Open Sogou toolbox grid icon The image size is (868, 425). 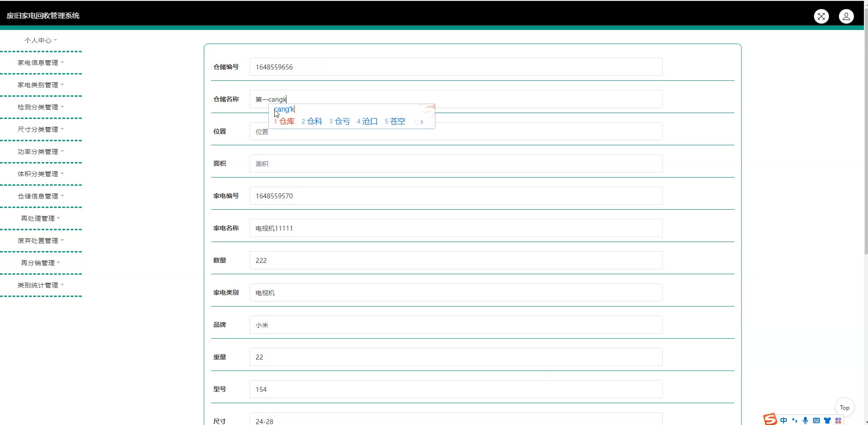(x=838, y=420)
